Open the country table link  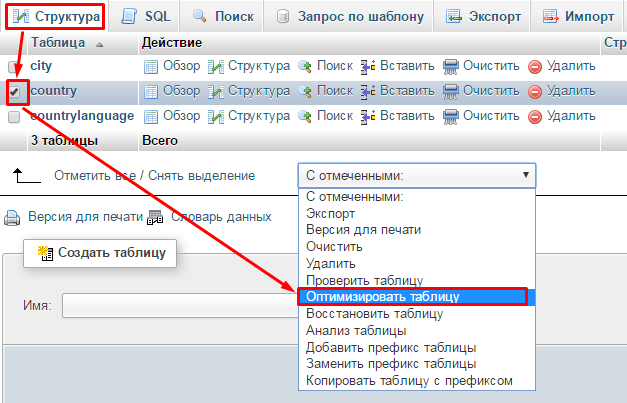[54, 91]
